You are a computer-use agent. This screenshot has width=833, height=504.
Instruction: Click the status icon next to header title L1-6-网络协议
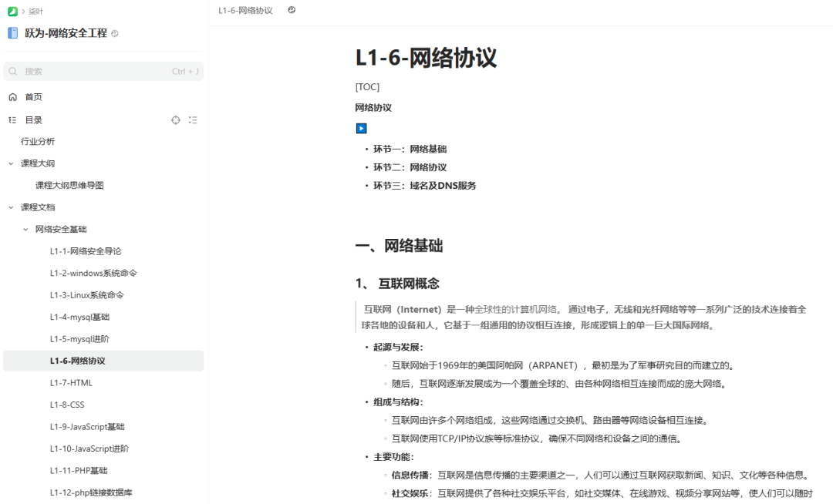(x=292, y=10)
